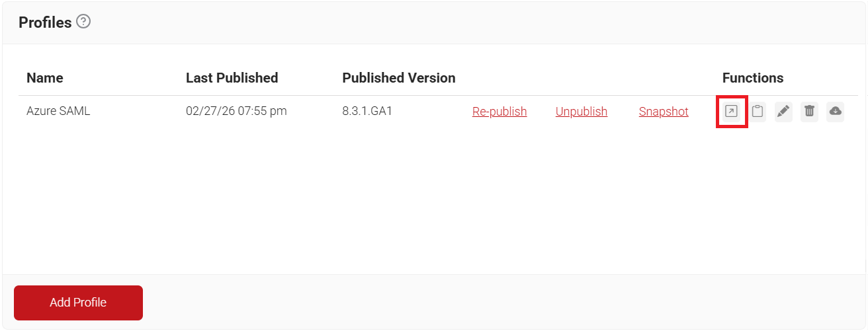The image size is (868, 331).
Task: Select the Published Version column header
Action: [399, 78]
